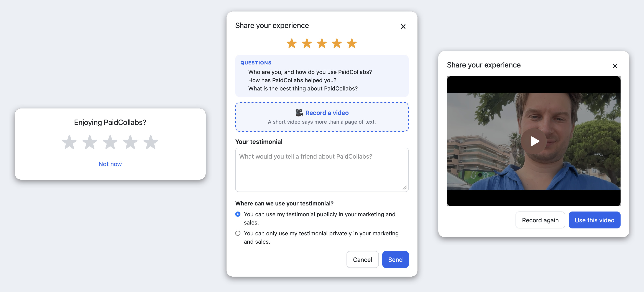Screen dimensions: 644x292
Task: Rate four stars in Enjoying PaidCollabs card
Action: point(130,142)
